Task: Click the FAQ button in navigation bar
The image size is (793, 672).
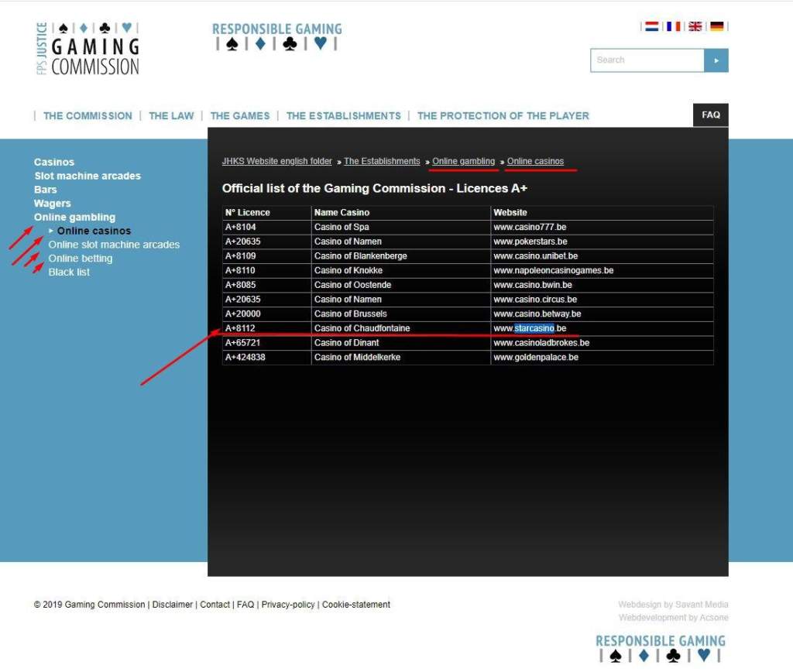Action: click(x=710, y=115)
